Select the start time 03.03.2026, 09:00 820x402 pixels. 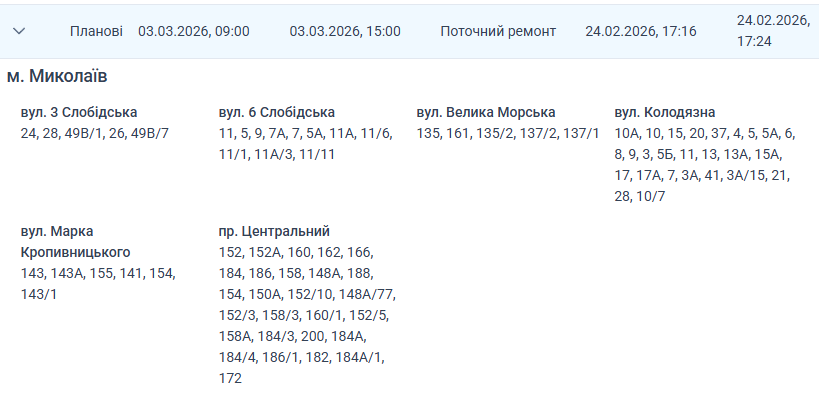pos(194,31)
